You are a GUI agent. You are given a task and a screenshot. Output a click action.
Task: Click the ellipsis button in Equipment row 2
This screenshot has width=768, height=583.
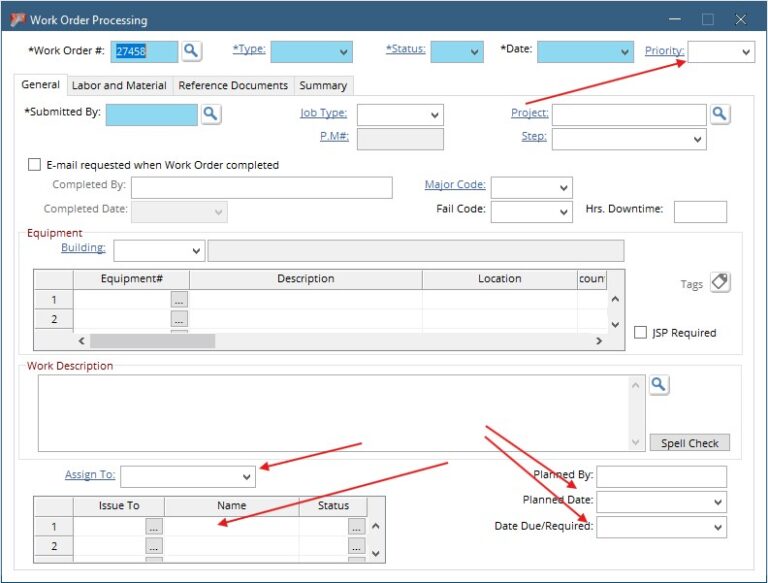(x=179, y=319)
